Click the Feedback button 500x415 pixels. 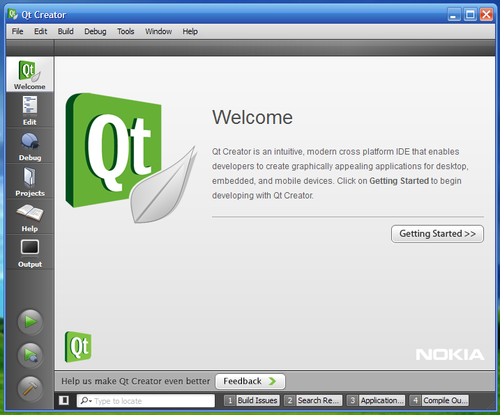250,381
